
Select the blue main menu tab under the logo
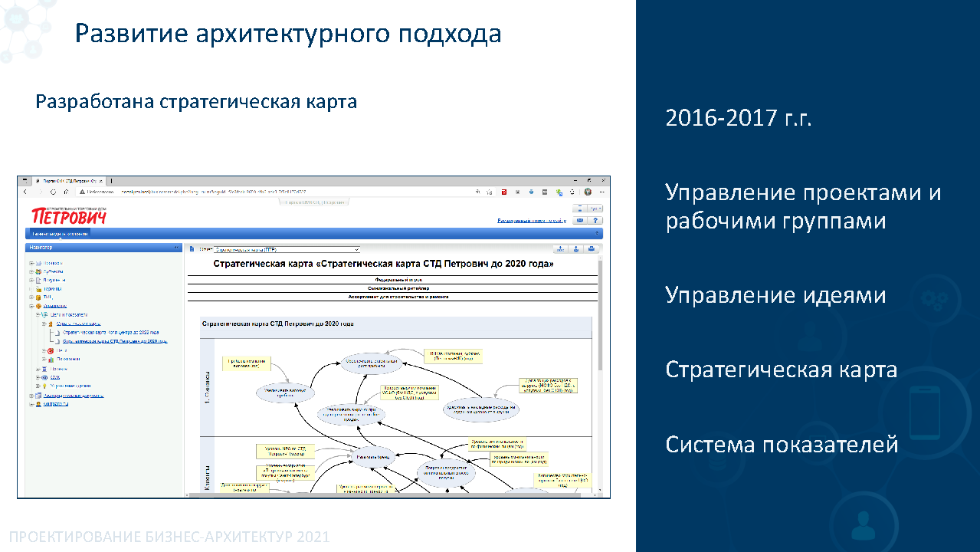[x=60, y=233]
